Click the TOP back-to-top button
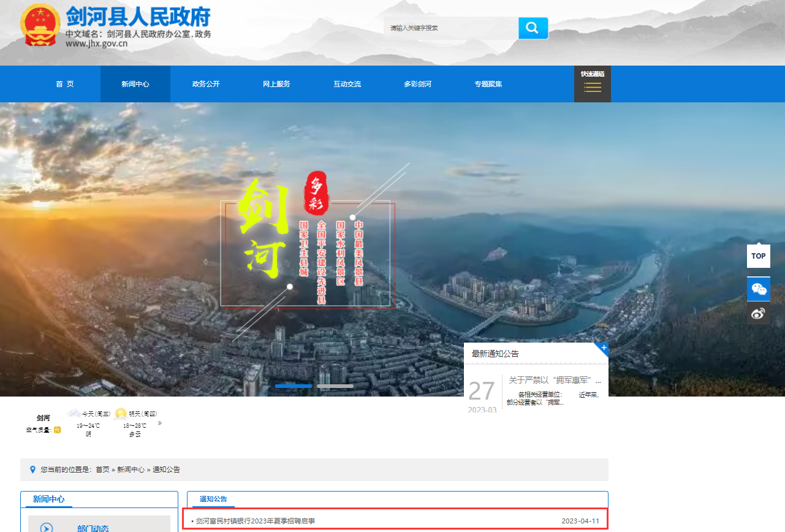Image resolution: width=785 pixels, height=532 pixels. pos(759,256)
